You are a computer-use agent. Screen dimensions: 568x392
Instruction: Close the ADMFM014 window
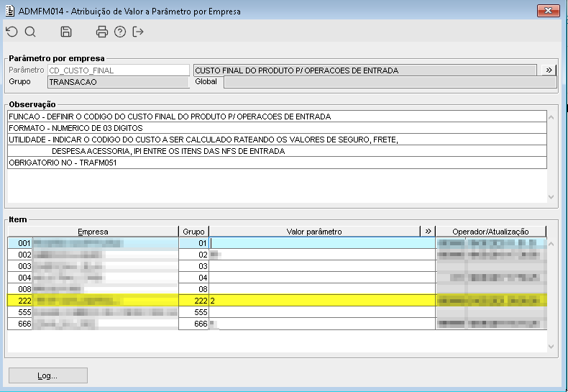[x=548, y=11]
